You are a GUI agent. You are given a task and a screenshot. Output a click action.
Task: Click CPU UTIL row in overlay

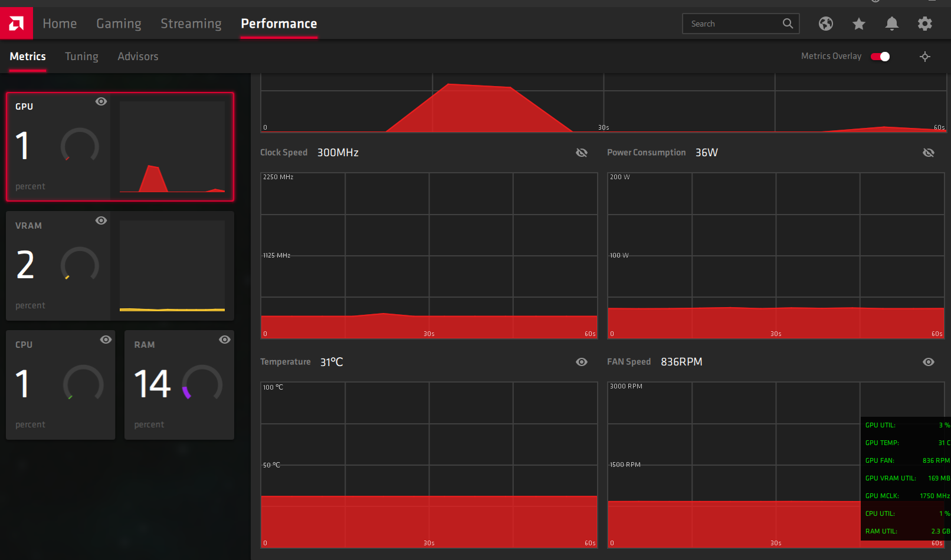pyautogui.click(x=907, y=513)
